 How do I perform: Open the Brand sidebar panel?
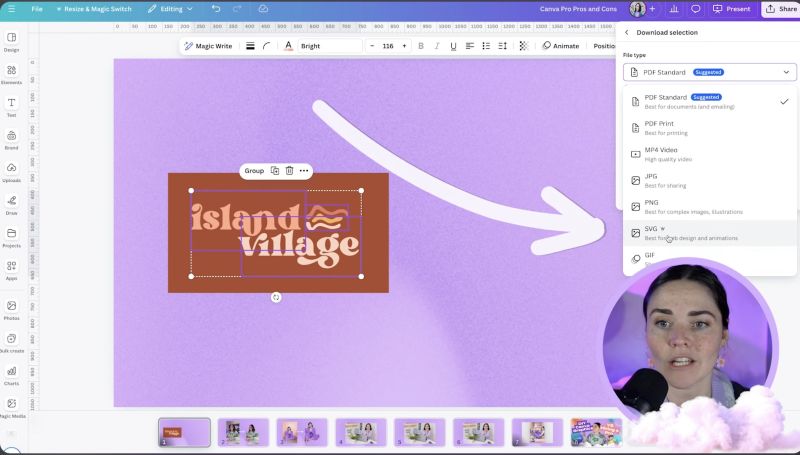point(11,140)
